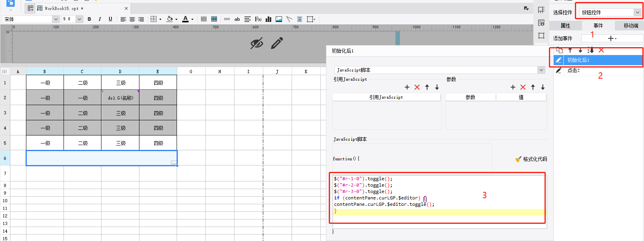Move selected event up
Image resolution: width=644 pixels, height=241 pixels.
[570, 50]
